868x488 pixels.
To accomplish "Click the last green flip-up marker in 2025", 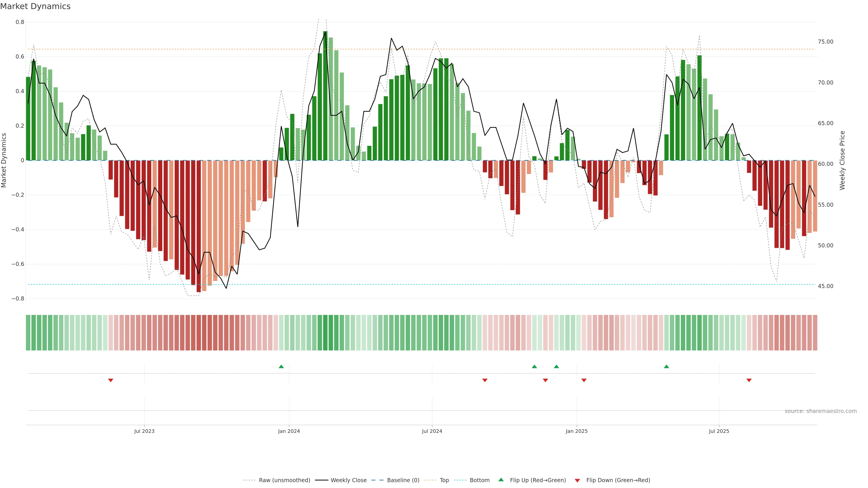I will [666, 366].
